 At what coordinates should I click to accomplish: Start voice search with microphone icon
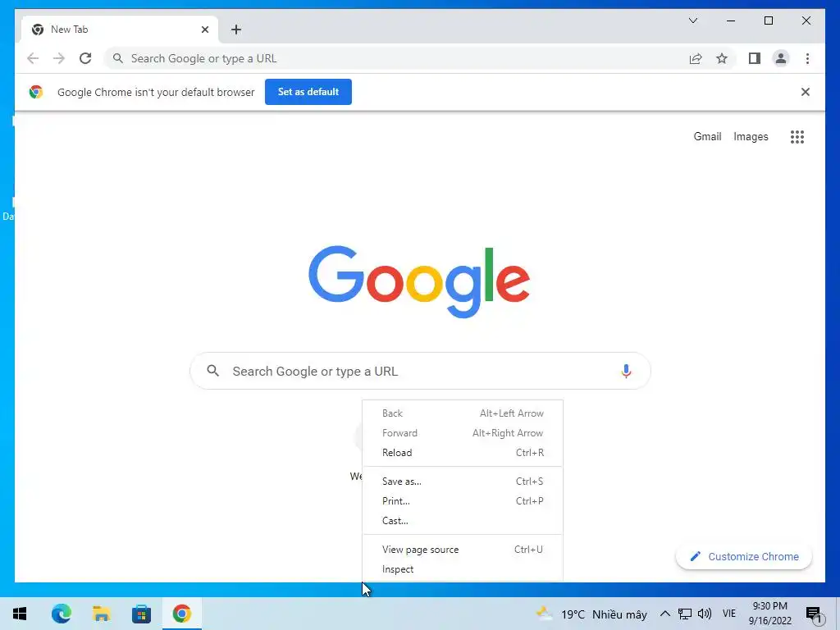pyautogui.click(x=626, y=371)
